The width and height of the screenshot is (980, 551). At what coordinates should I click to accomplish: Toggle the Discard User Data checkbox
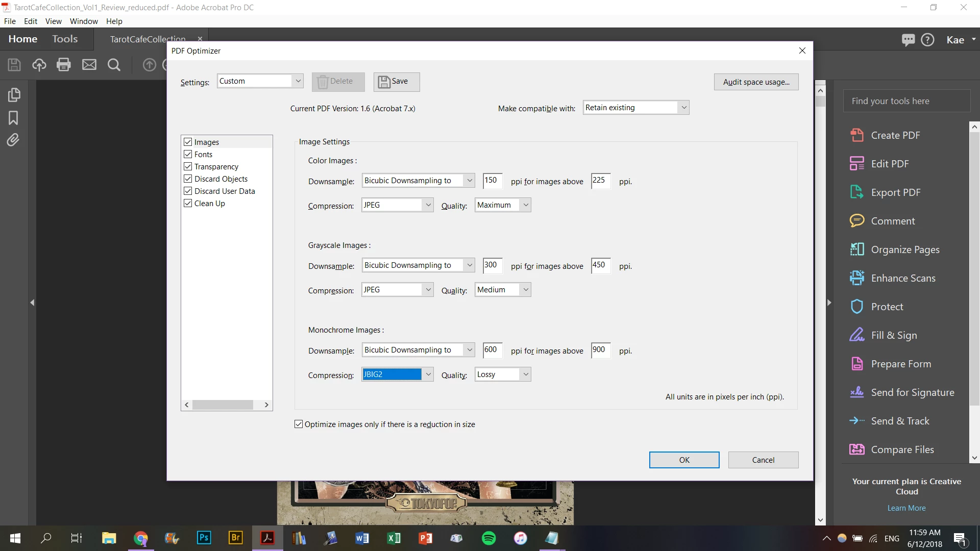(188, 191)
